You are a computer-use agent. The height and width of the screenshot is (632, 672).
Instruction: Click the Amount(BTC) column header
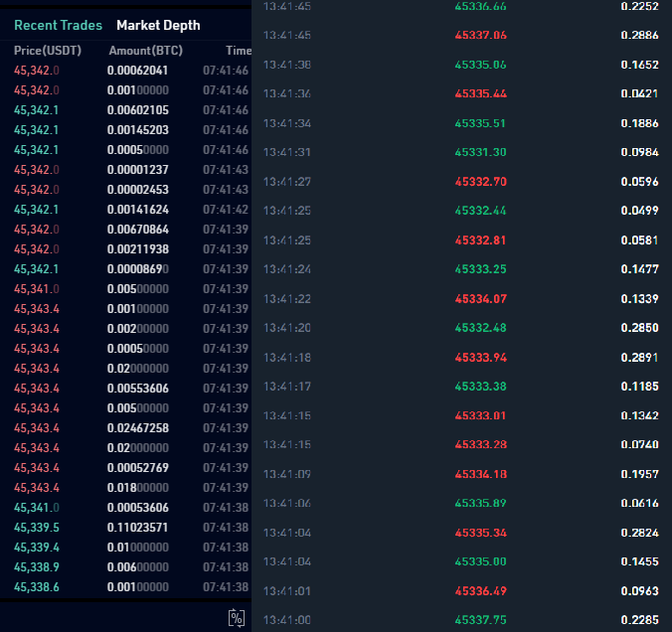tap(146, 51)
